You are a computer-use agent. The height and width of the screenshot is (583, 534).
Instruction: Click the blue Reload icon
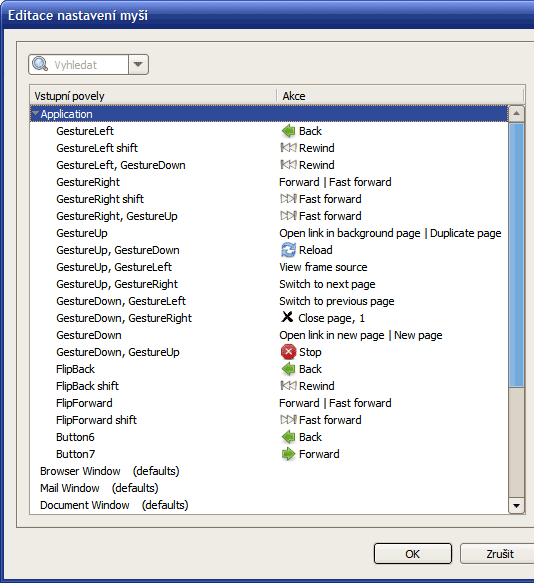[288, 250]
